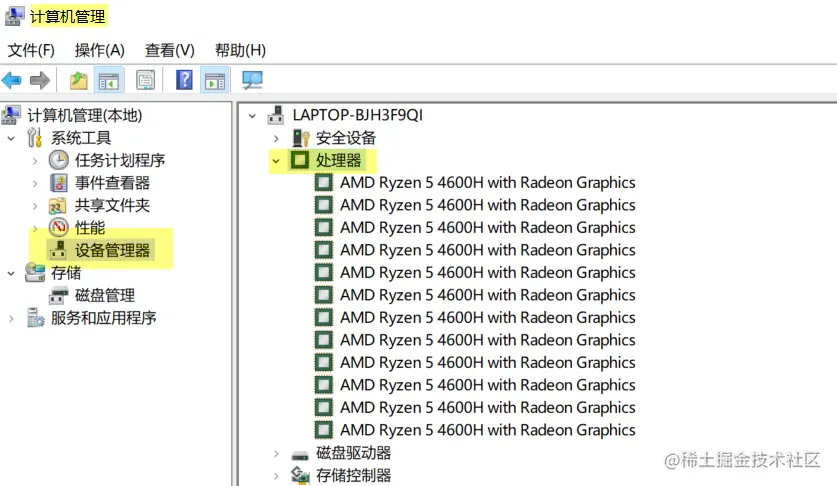Select the 安全设备 label
The image size is (837, 486).
[346, 138]
